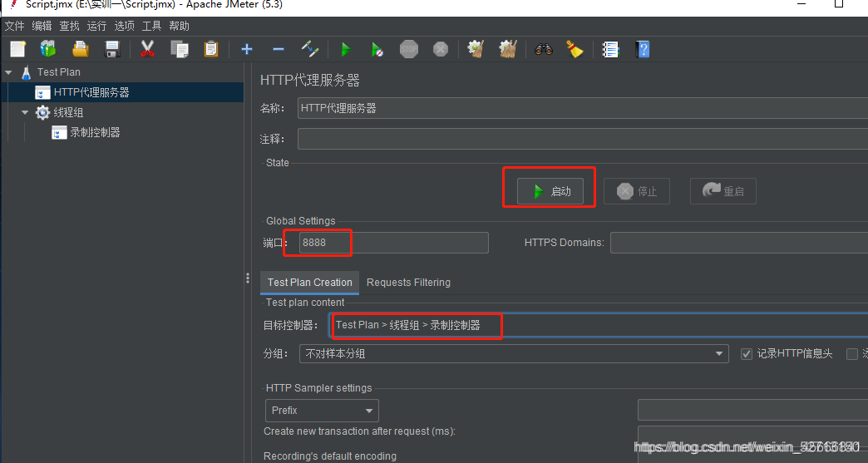Switch to Test Plan Creation tab
The width and height of the screenshot is (868, 463).
tap(309, 283)
